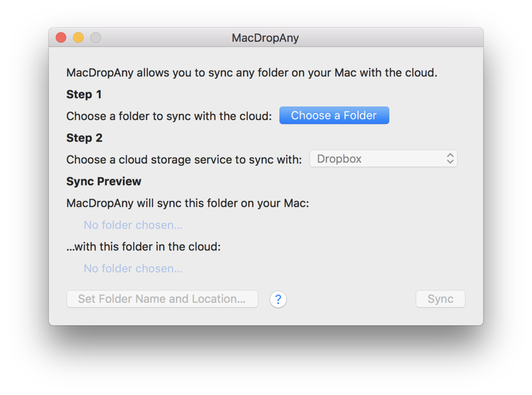Image resolution: width=532 pixels, height=395 pixels.
Task: Minimize the window using the yellow button
Action: tap(78, 38)
